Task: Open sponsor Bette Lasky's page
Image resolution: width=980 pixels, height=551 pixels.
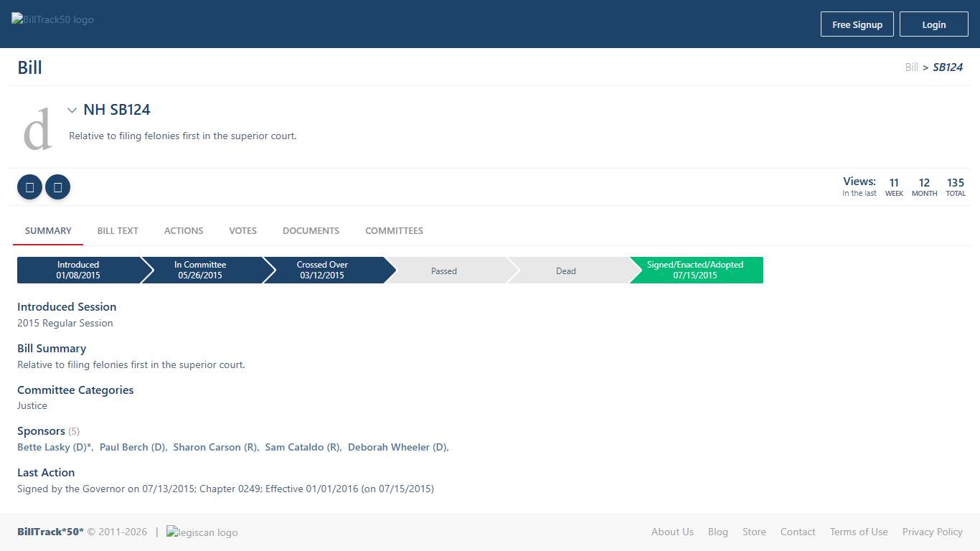Action: (x=54, y=447)
